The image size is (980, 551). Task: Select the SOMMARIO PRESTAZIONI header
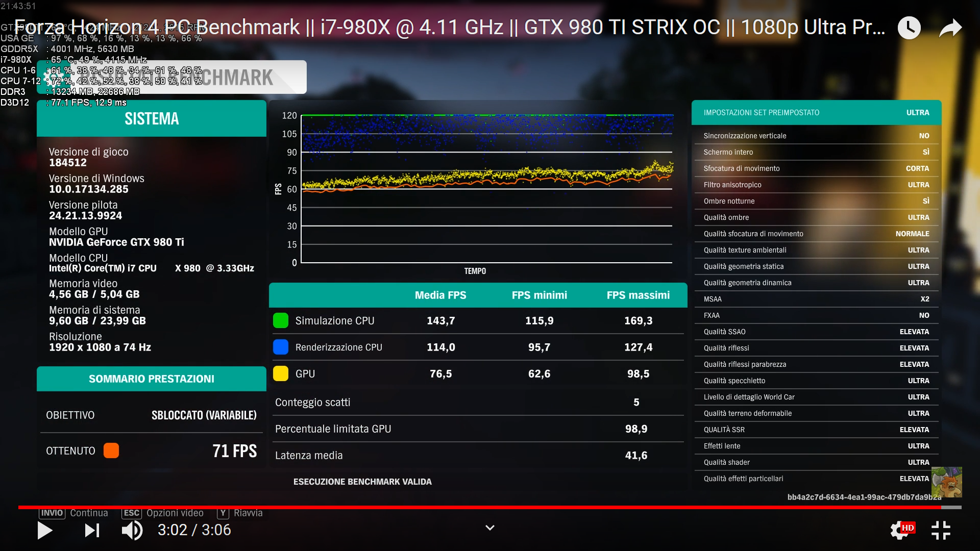tap(152, 379)
